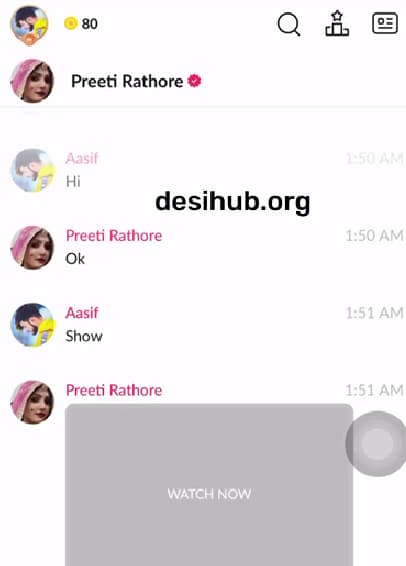Image resolution: width=406 pixels, height=566 pixels.
Task: Tap the round gray floating button
Action: (376, 443)
